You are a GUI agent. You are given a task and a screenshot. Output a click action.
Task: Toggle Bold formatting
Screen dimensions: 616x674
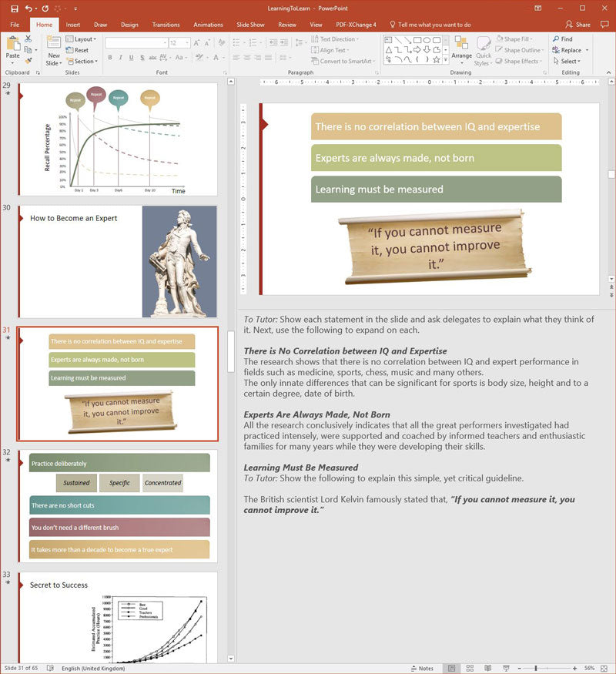click(110, 58)
